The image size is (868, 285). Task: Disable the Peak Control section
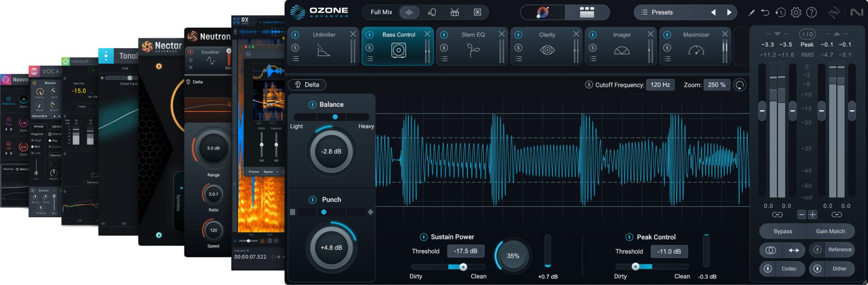tap(629, 237)
